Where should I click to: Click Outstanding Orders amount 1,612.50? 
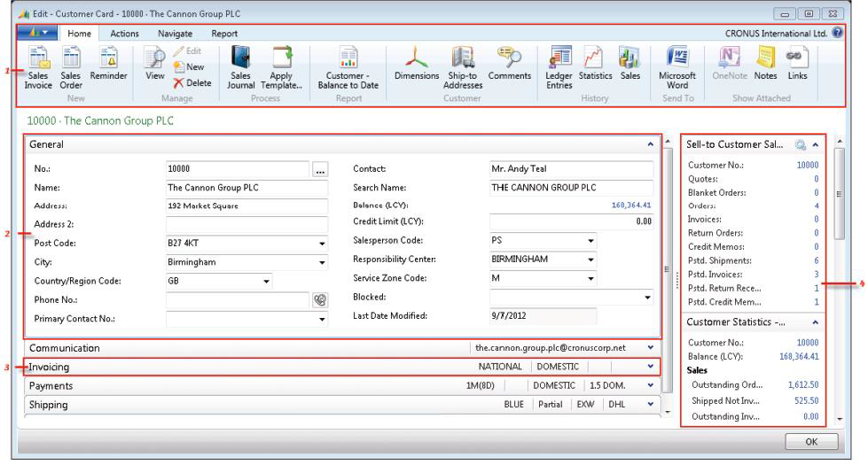(803, 384)
